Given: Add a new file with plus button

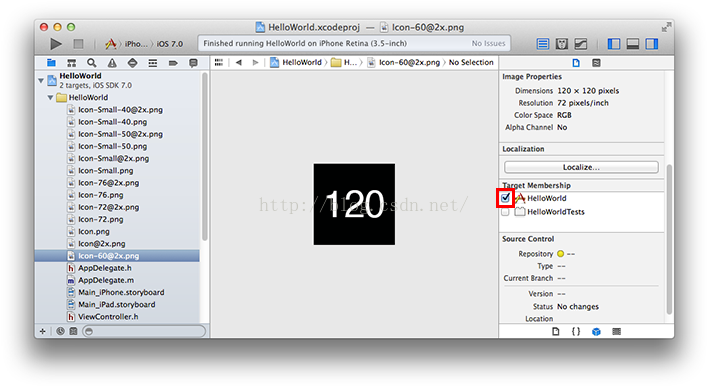Looking at the screenshot, I should point(43,331).
